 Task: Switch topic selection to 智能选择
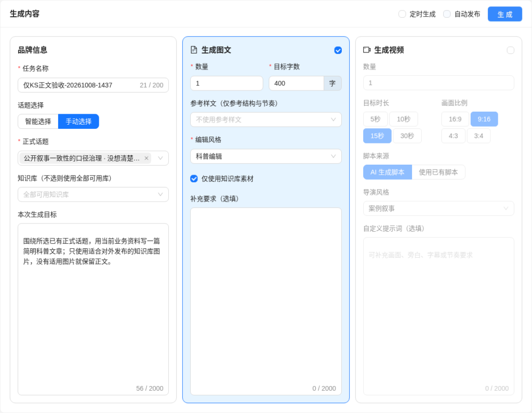pos(38,122)
